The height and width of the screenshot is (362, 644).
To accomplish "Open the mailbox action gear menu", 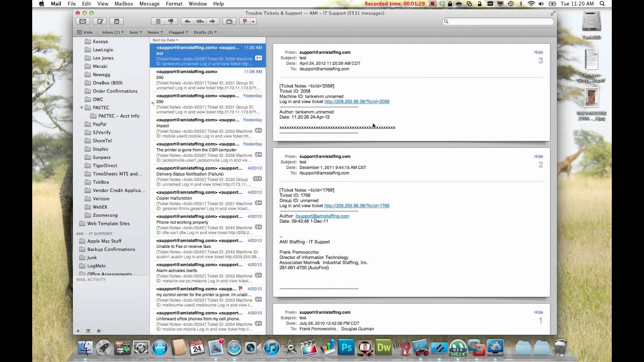I will (99, 331).
